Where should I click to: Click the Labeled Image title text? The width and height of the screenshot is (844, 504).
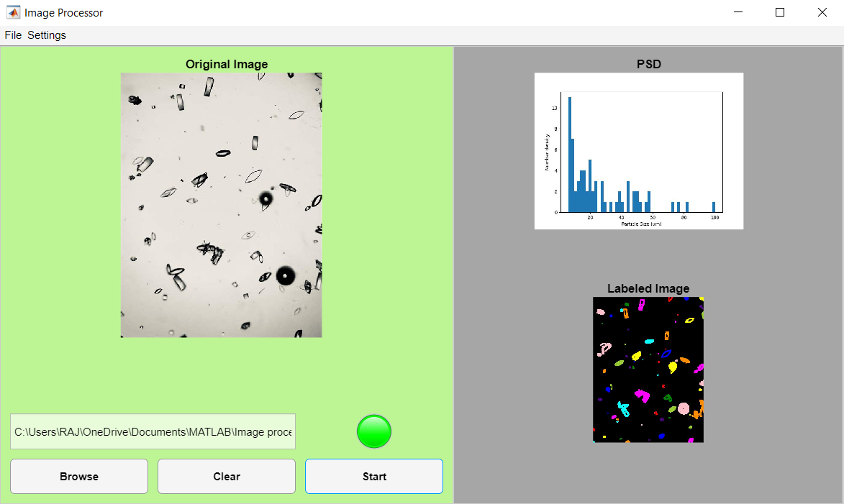click(648, 288)
